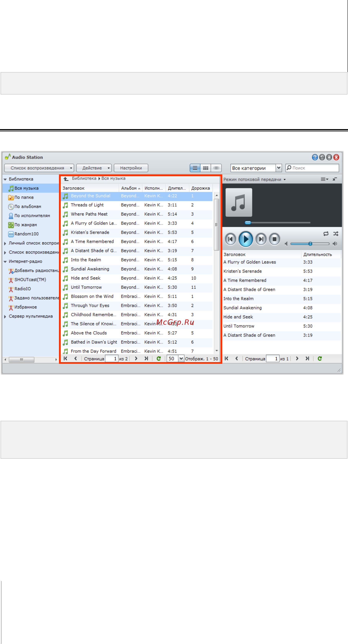Click the album art thumbnail
Viewport: 348px width, 644px height.
pos(239,203)
